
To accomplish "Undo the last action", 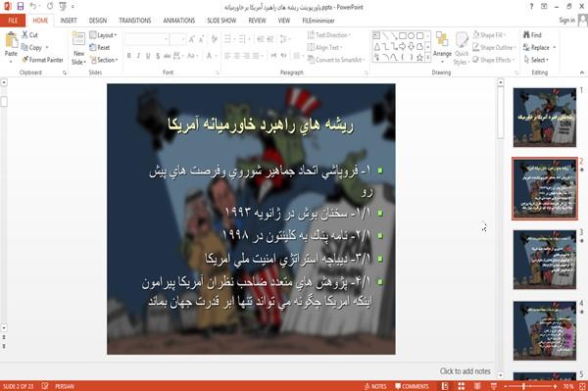I will [33, 7].
